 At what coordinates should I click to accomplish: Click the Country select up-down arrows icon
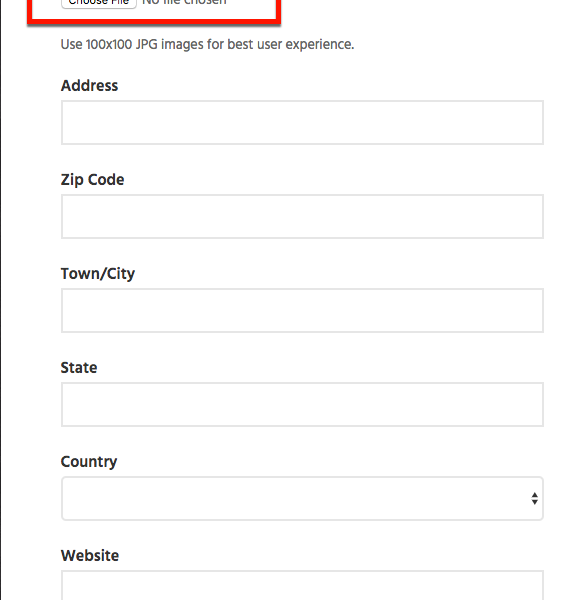pyautogui.click(x=535, y=499)
